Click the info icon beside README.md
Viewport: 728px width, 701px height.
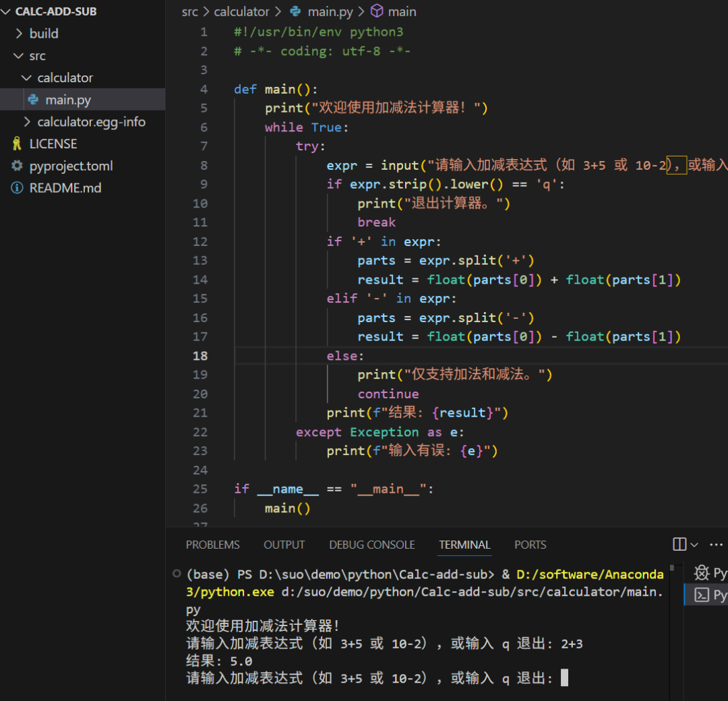coord(17,187)
